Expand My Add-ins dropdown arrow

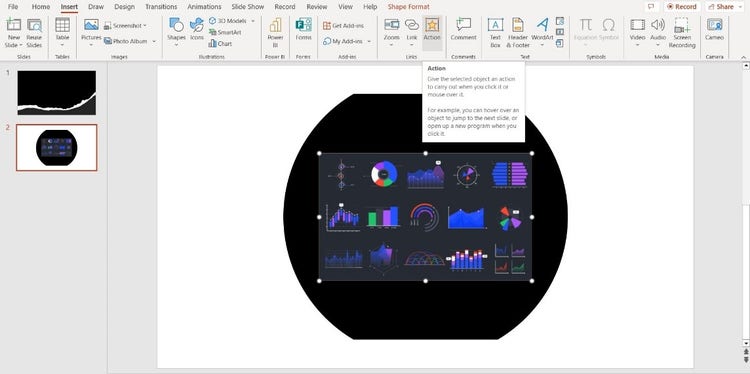[369, 42]
